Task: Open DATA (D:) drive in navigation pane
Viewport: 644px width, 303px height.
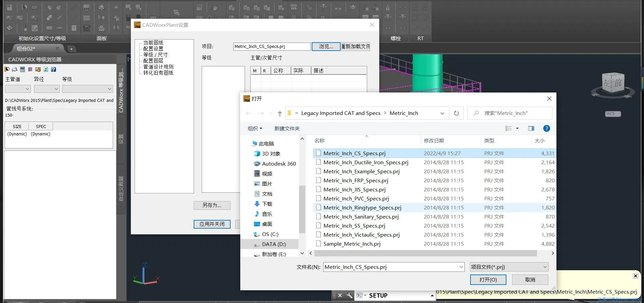Action: [270, 244]
